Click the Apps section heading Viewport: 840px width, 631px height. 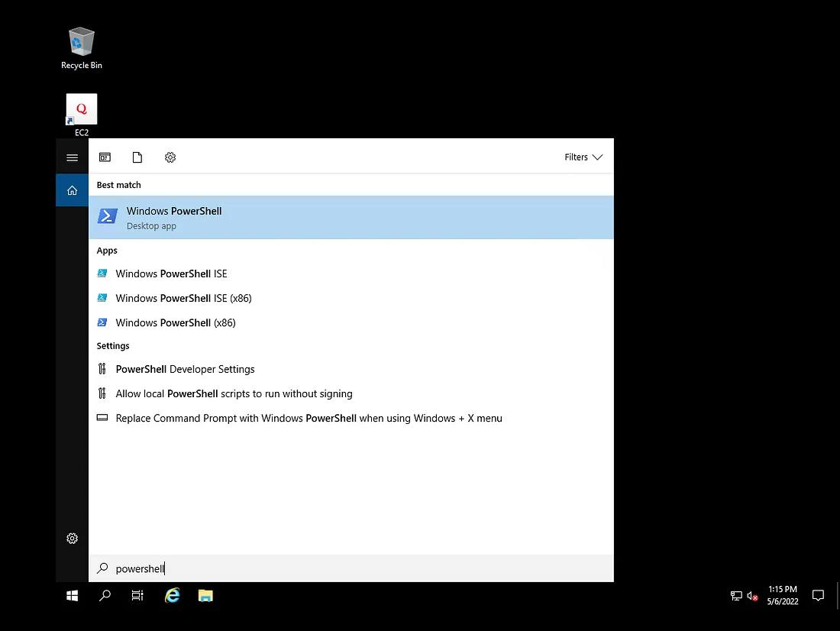(x=107, y=251)
